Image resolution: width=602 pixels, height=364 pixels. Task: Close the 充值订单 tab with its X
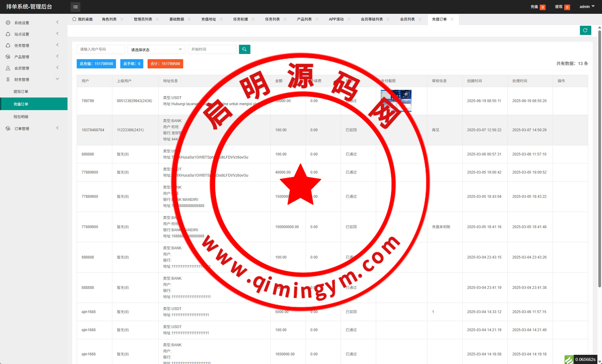tap(452, 19)
